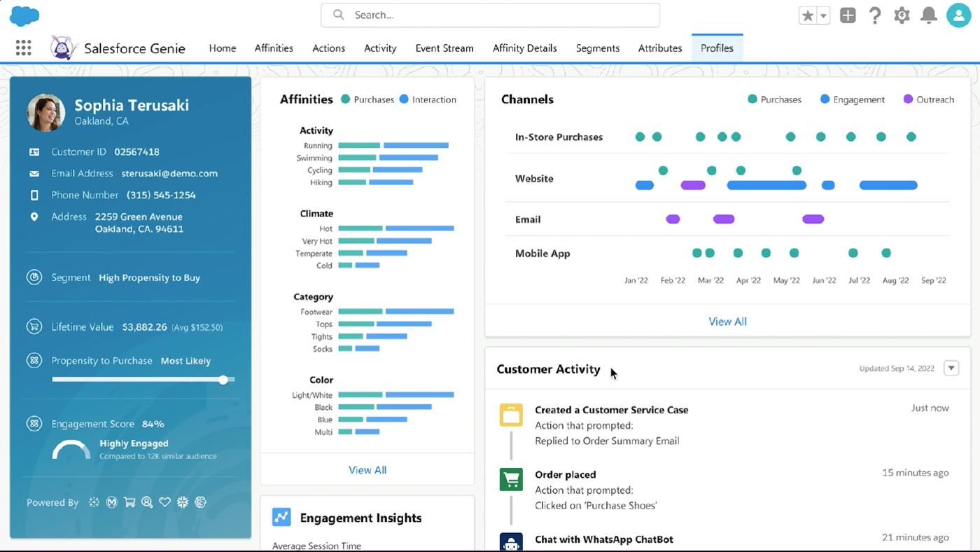Click the green Order placed cart icon

pyautogui.click(x=511, y=479)
